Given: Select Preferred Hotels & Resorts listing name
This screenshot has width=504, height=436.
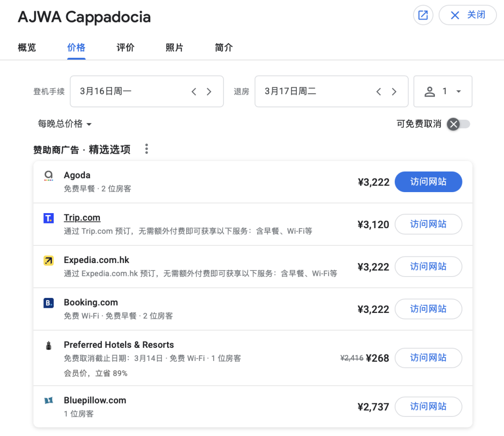Looking at the screenshot, I should (119, 345).
